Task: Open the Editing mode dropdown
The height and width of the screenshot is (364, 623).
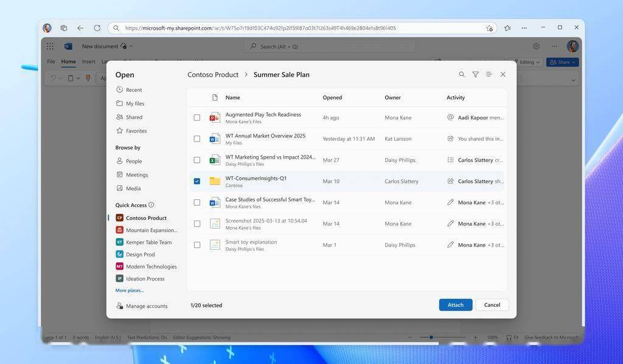Action: click(526, 62)
